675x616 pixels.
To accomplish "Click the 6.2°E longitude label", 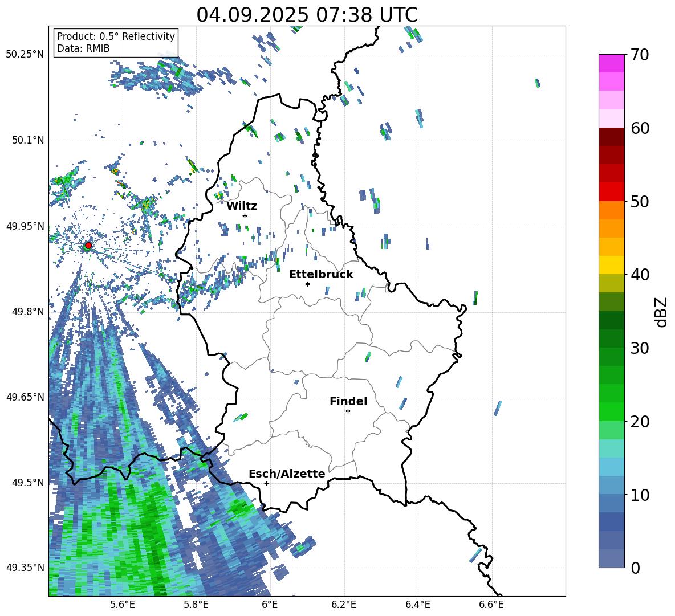I will (x=344, y=605).
